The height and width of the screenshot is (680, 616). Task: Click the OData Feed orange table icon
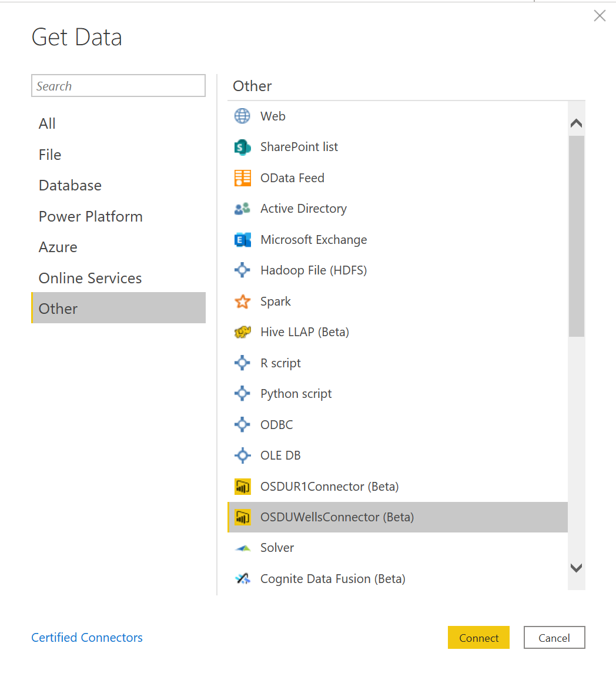tap(243, 178)
